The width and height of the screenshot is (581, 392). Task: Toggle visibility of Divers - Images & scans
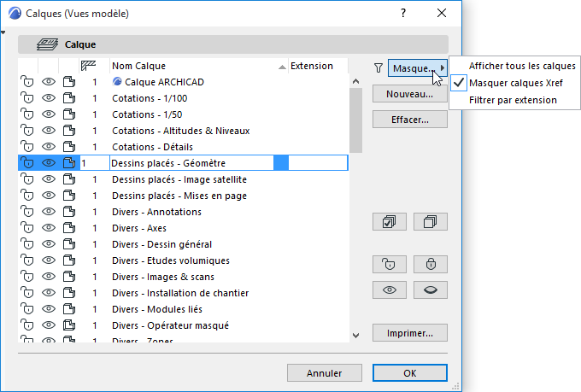point(49,277)
